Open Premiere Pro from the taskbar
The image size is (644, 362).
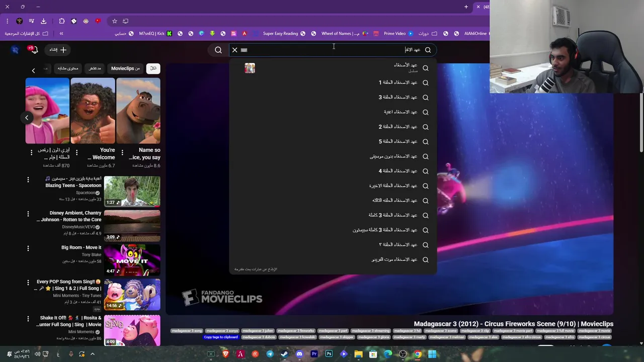(x=314, y=354)
